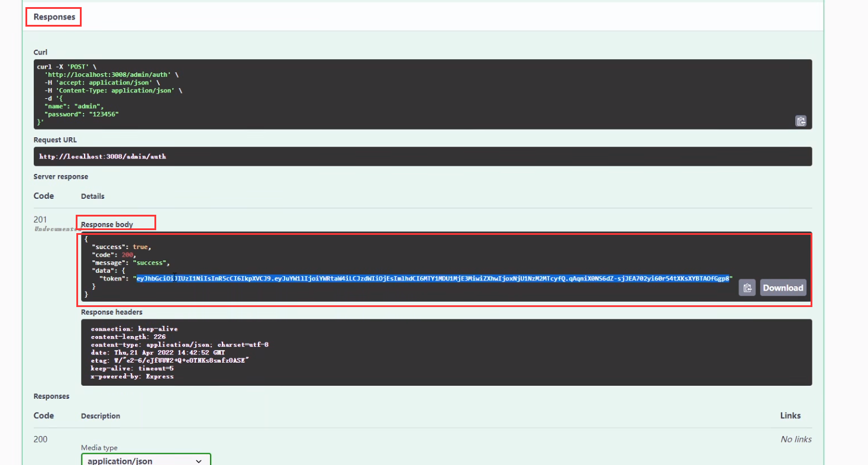Copy the response body to clipboard

tap(747, 288)
